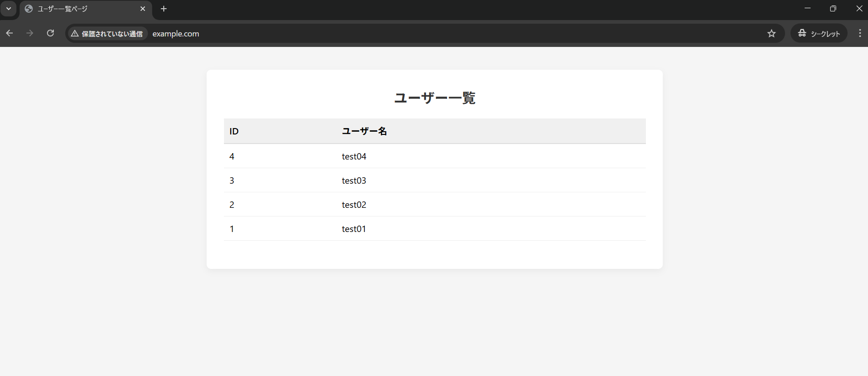The height and width of the screenshot is (376, 868).
Task: Click test02 in the user table
Action: [354, 205]
